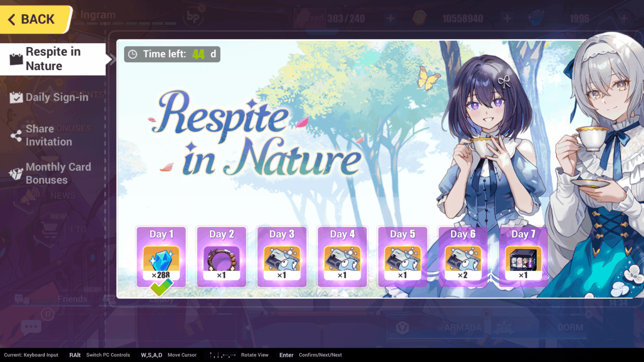
Task: Click the Day 5 reward card
Action: point(402,256)
